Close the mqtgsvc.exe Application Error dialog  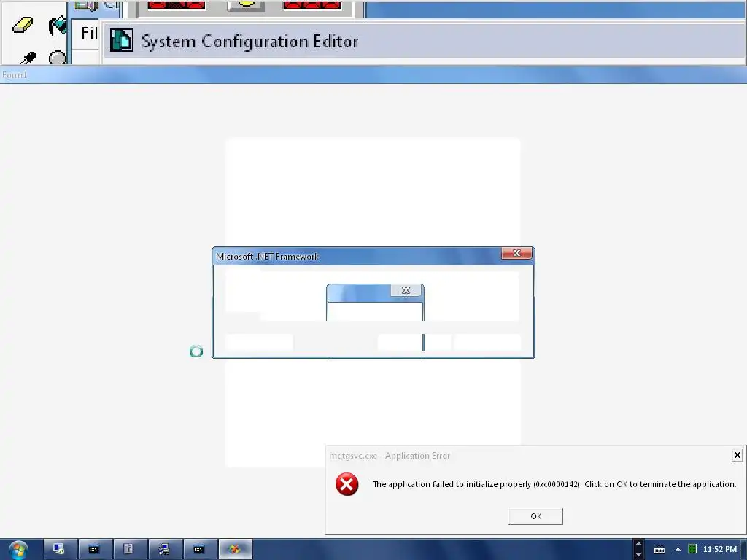click(x=737, y=455)
